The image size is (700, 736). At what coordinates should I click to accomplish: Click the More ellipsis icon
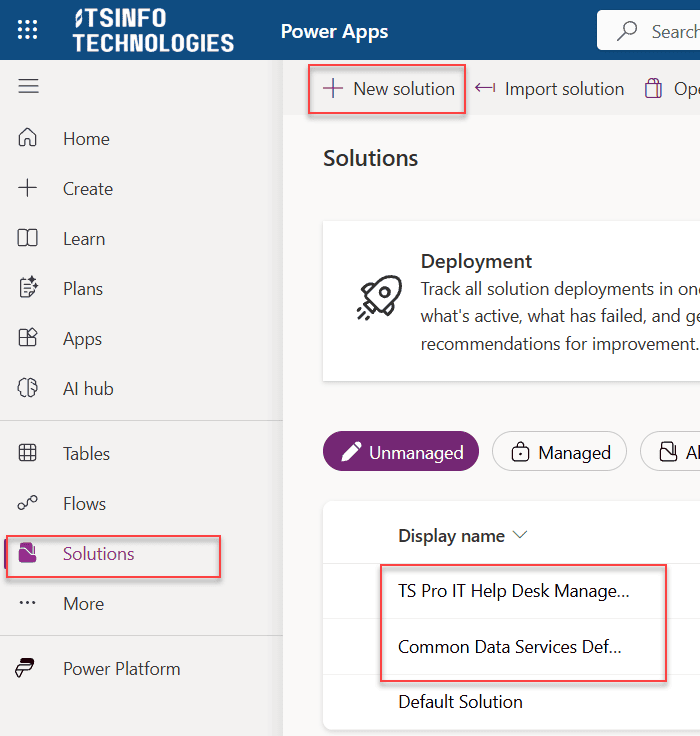pos(27,603)
